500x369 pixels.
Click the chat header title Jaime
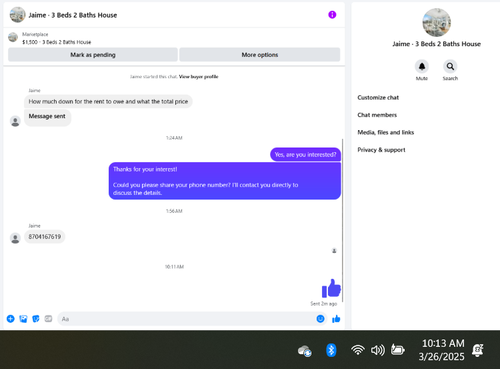(73, 15)
